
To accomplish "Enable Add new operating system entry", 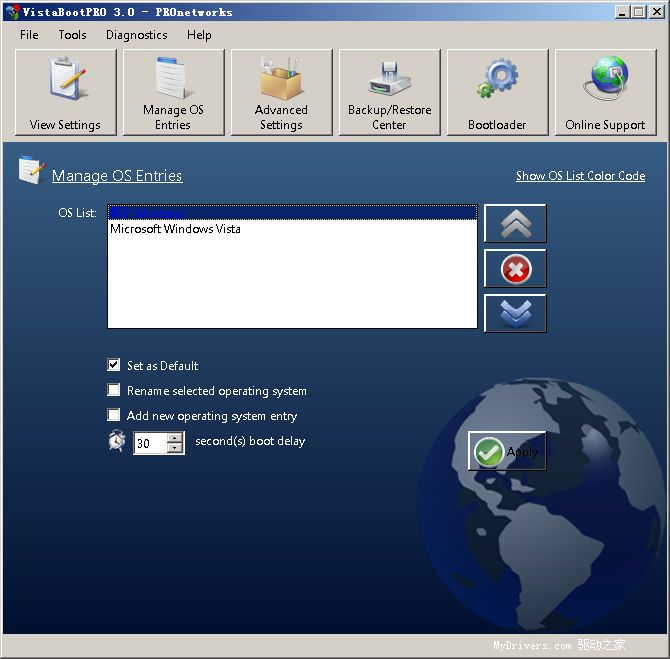I will click(114, 415).
